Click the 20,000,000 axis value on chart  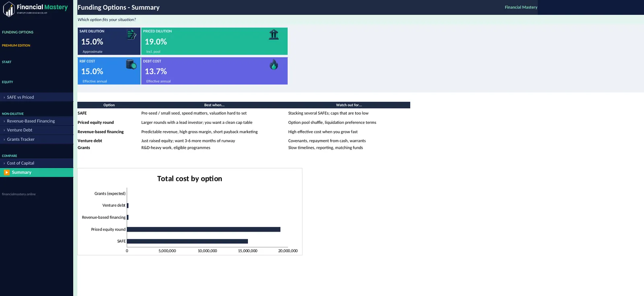click(x=288, y=251)
